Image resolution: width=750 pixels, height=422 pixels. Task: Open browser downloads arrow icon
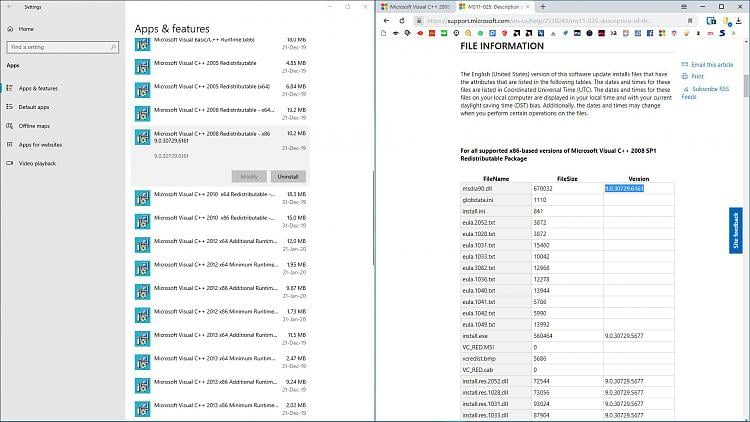(739, 21)
